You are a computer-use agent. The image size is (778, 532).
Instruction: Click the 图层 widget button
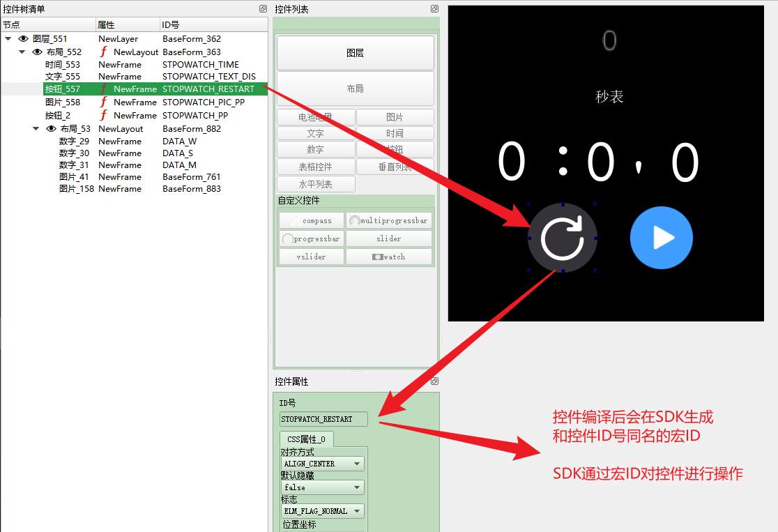coord(356,52)
